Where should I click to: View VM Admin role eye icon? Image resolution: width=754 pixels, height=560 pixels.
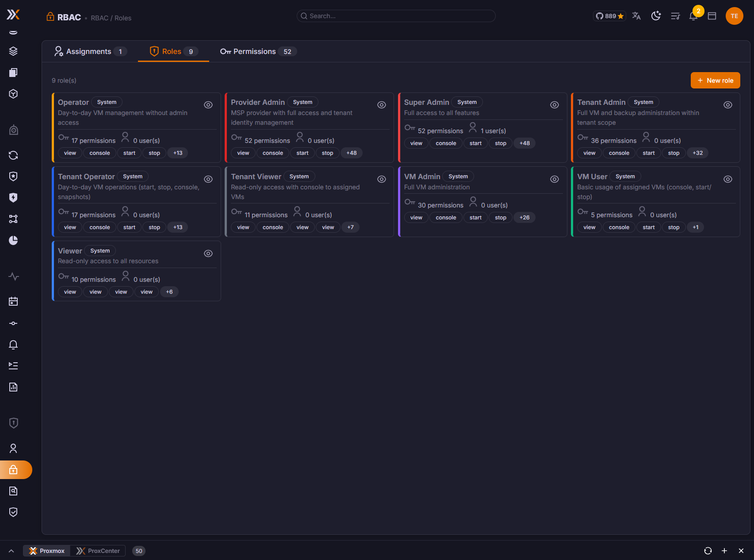click(x=555, y=179)
